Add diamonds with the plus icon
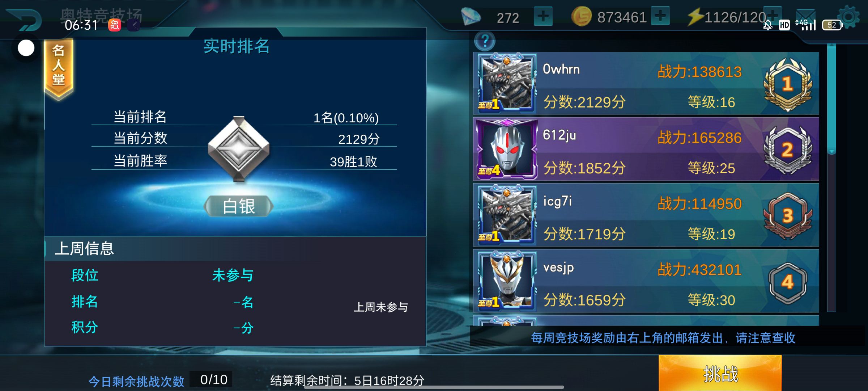 [x=543, y=16]
